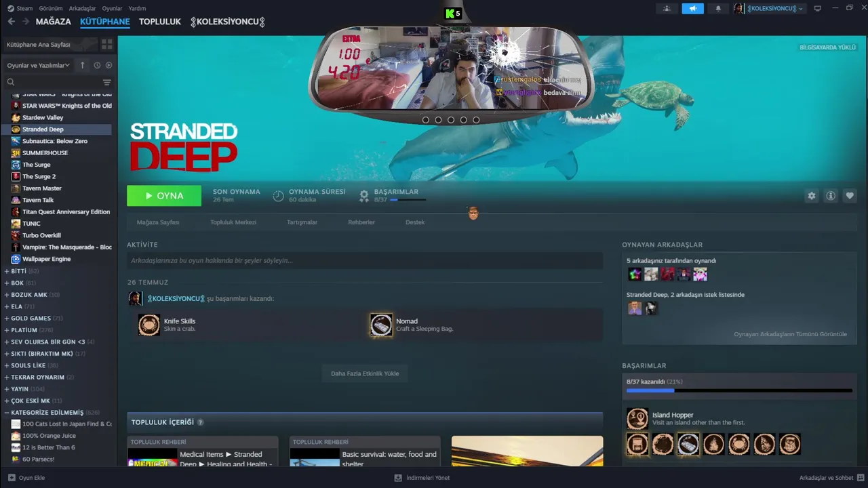Image resolution: width=868 pixels, height=488 pixels.
Task: Open Basic survival community guide card
Action: coord(365,452)
